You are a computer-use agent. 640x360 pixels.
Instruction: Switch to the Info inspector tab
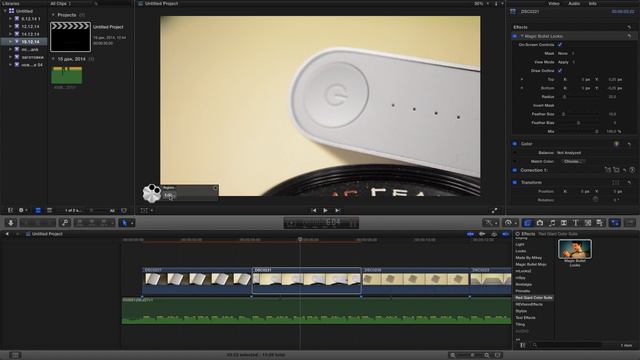[x=593, y=4]
